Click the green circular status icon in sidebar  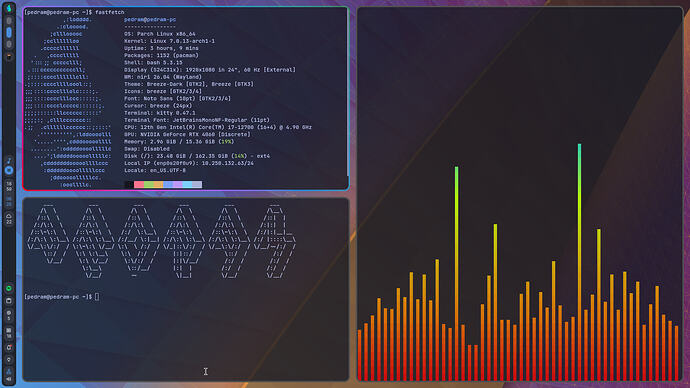(9, 289)
